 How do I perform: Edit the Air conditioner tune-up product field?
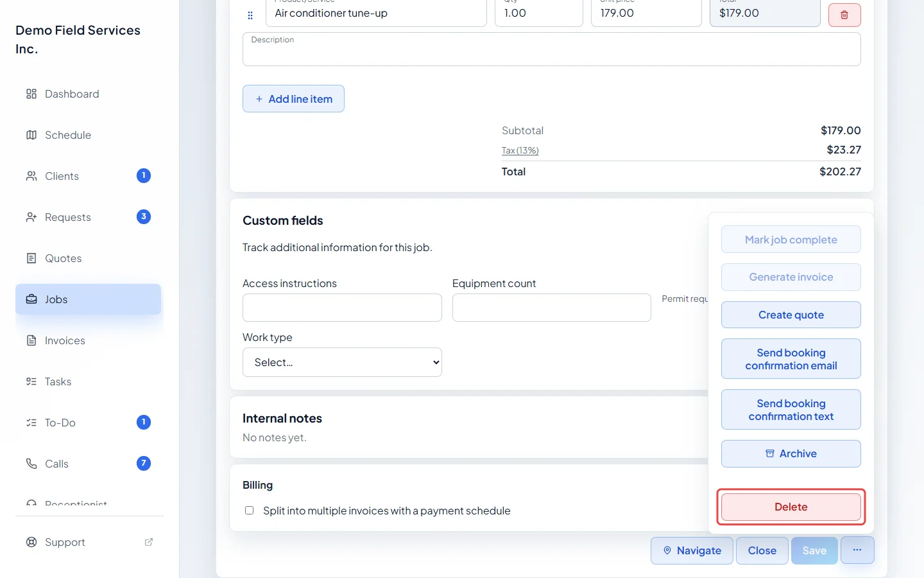[x=376, y=13]
